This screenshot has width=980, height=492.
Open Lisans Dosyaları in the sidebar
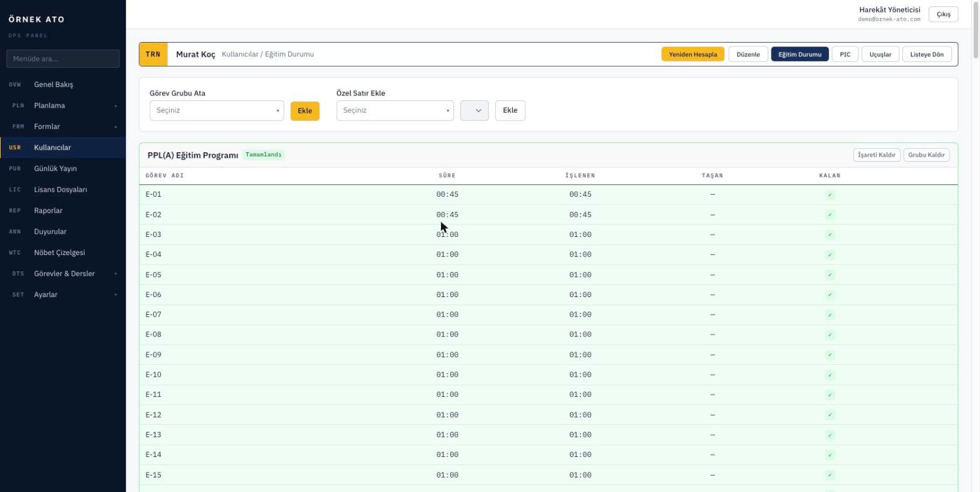point(63,190)
